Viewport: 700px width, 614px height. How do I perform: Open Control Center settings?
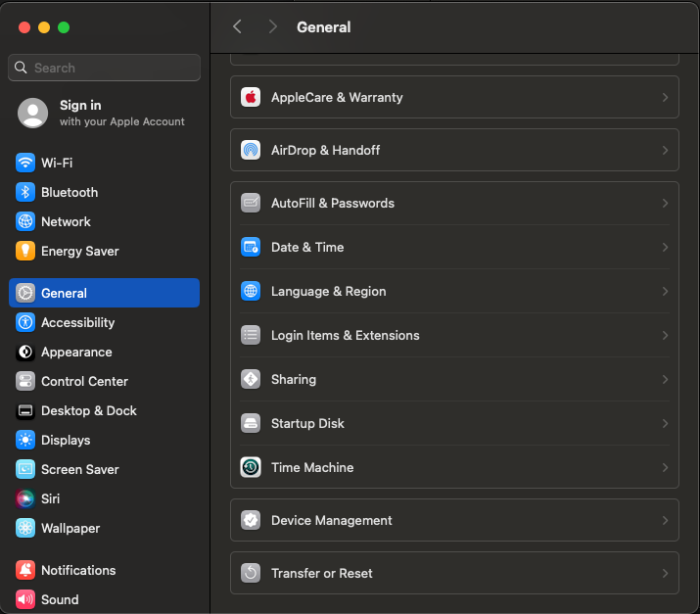click(x=104, y=381)
